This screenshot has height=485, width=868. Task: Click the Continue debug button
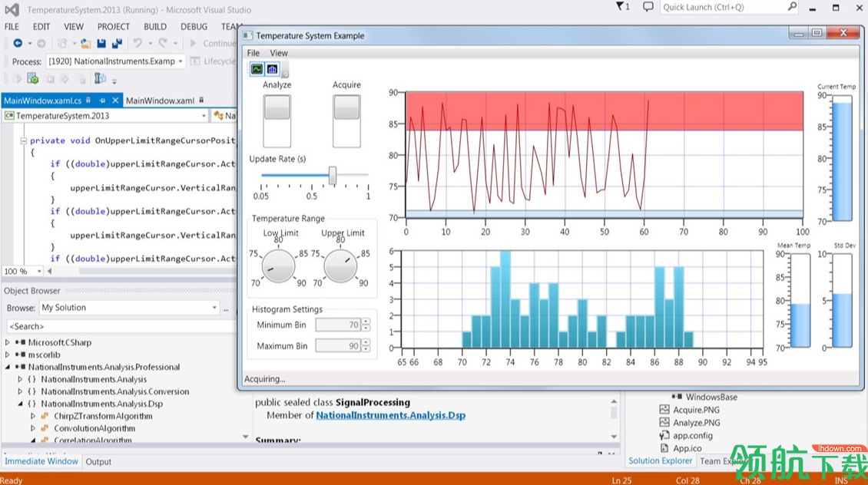click(213, 43)
